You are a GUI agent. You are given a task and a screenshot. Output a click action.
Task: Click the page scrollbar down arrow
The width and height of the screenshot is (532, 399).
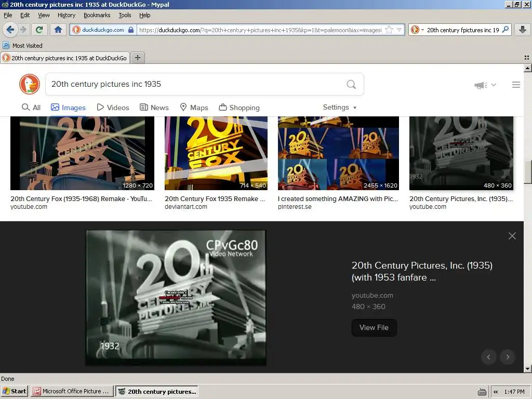pyautogui.click(x=528, y=368)
